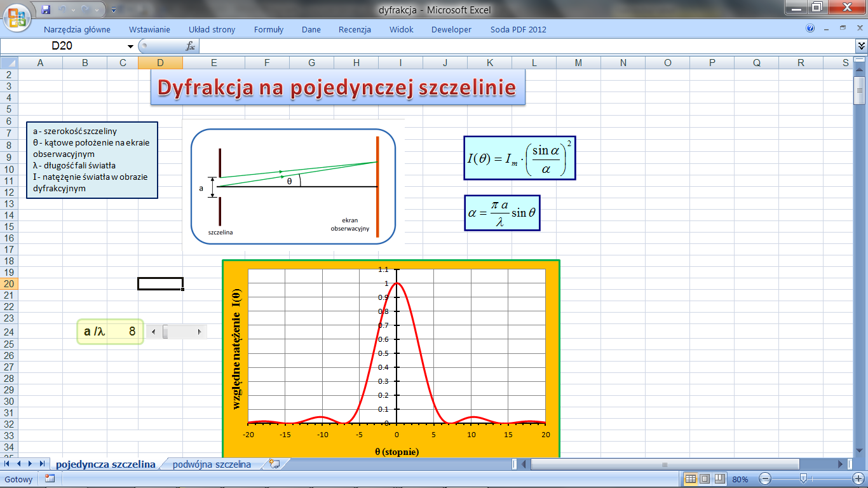This screenshot has width=868, height=488.
Task: Click the Insert Function fx icon
Action: tap(190, 46)
